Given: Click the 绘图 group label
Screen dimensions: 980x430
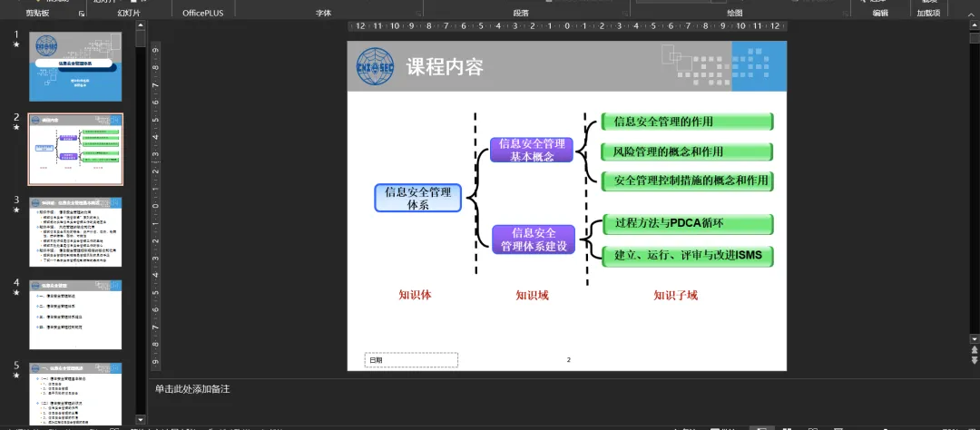Looking at the screenshot, I should (x=735, y=13).
